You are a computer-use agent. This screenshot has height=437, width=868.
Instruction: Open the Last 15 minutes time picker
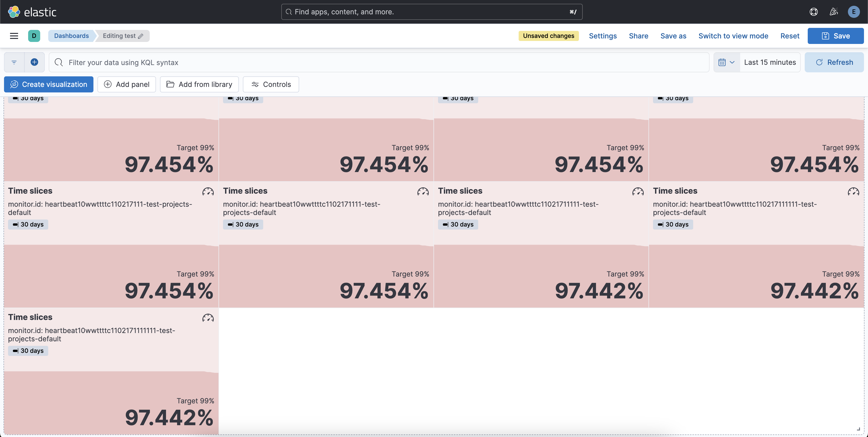tap(770, 62)
